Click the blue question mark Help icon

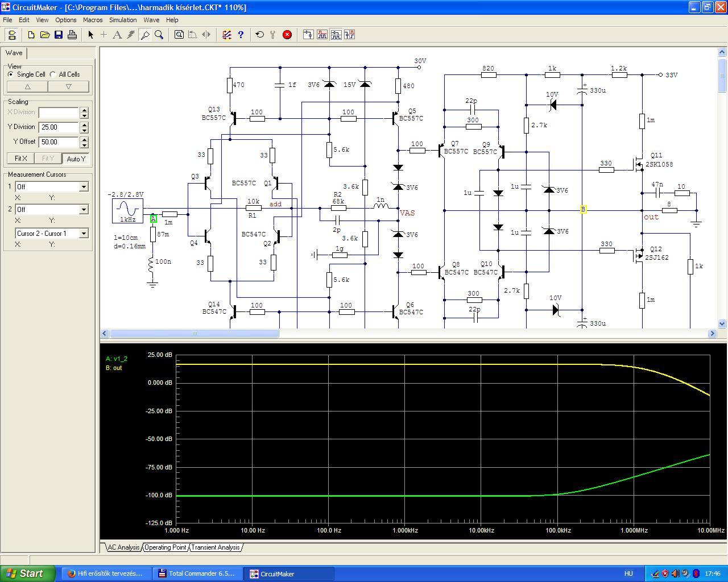tap(241, 35)
